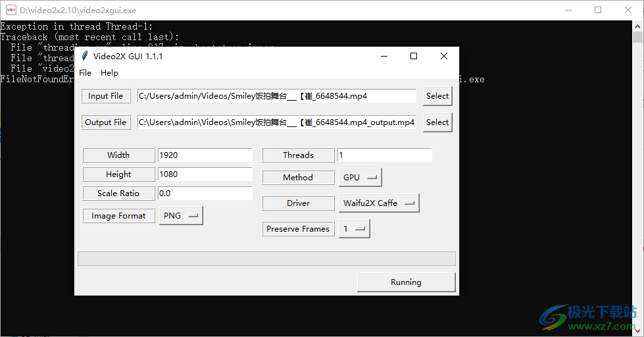The width and height of the screenshot is (644, 337).
Task: Maximize the video2xgui.exe console window
Action: [x=598, y=10]
